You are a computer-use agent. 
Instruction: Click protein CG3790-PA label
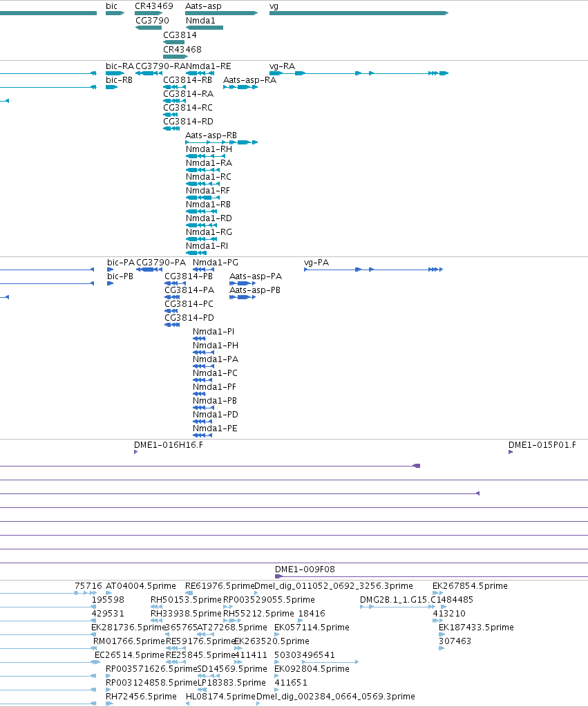(x=161, y=263)
